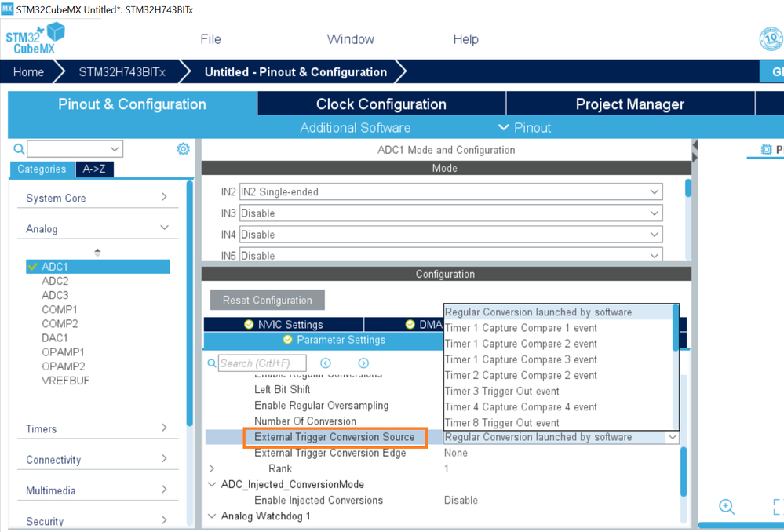Viewport: 784px width, 532px height.
Task: Go to previous search result arrow
Action: pyautogui.click(x=326, y=363)
